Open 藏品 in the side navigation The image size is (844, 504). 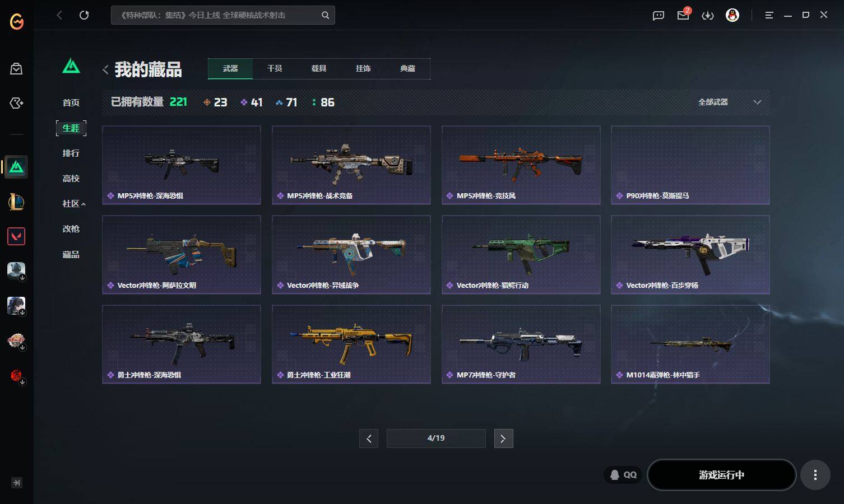71,255
